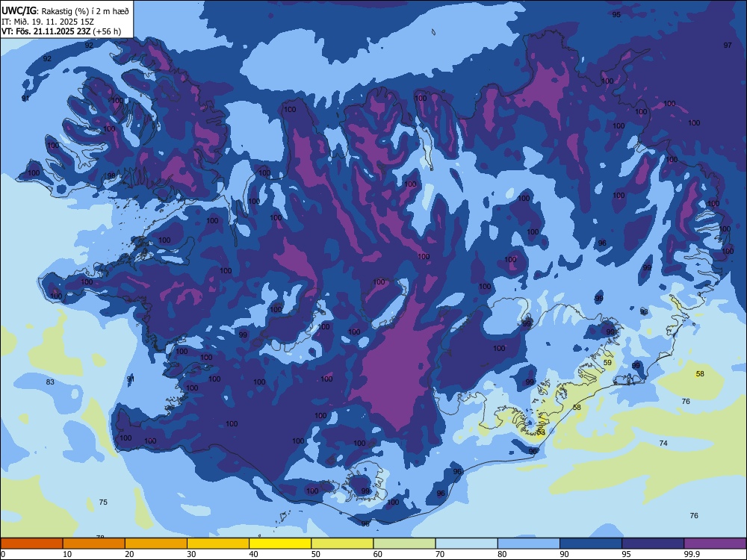Click the 0–10 dark orange legend swatch
This screenshot has height=560, width=747.
[31, 544]
